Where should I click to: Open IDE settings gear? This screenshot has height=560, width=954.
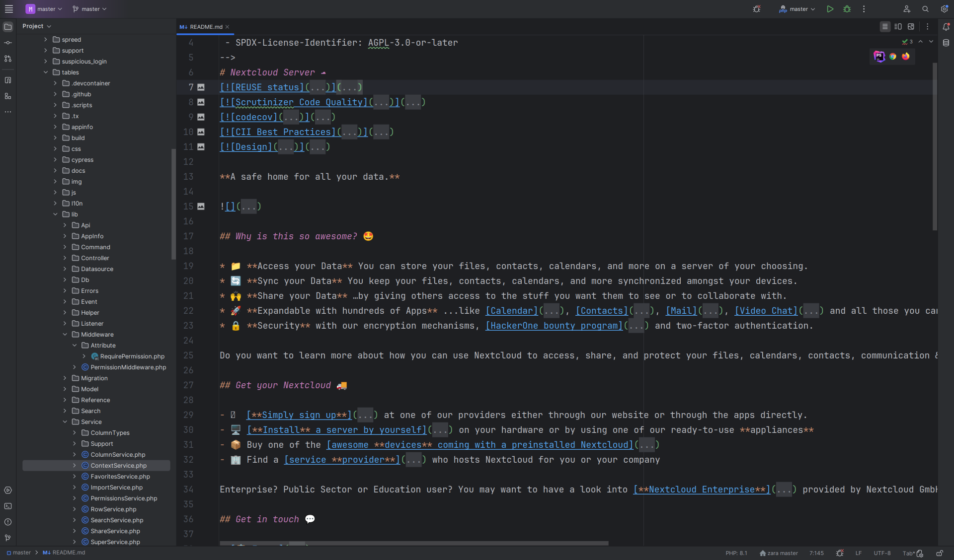point(944,9)
